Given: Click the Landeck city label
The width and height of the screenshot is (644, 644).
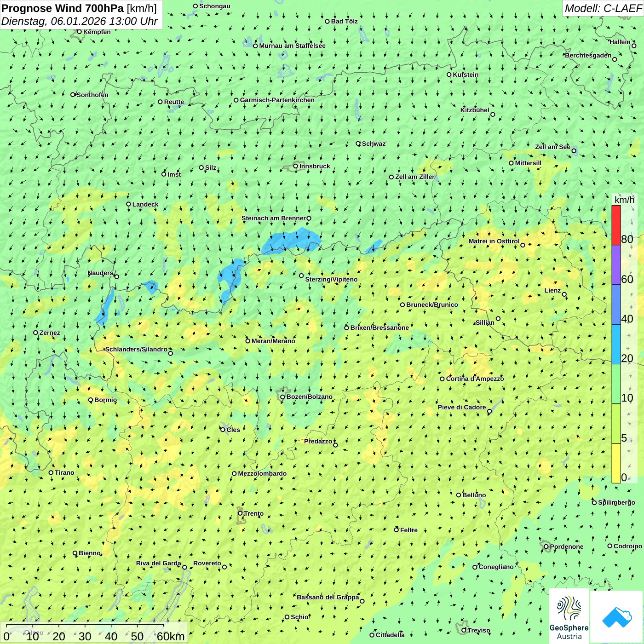Looking at the screenshot, I should pos(145,204).
